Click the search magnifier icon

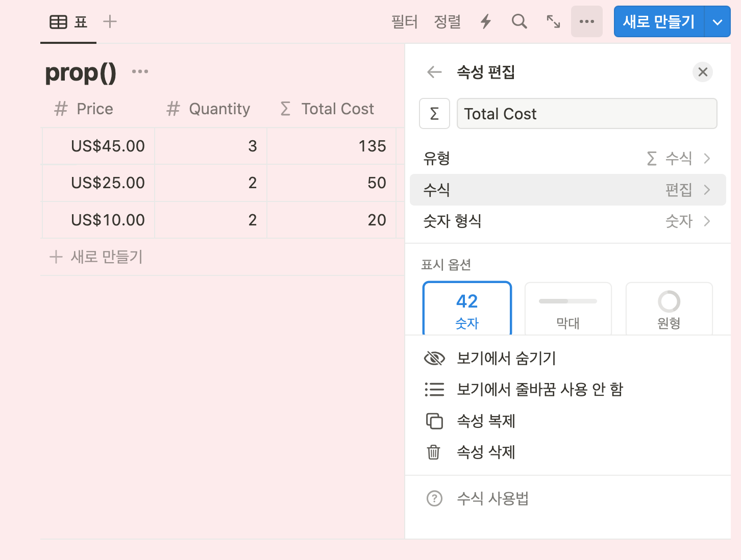click(520, 21)
